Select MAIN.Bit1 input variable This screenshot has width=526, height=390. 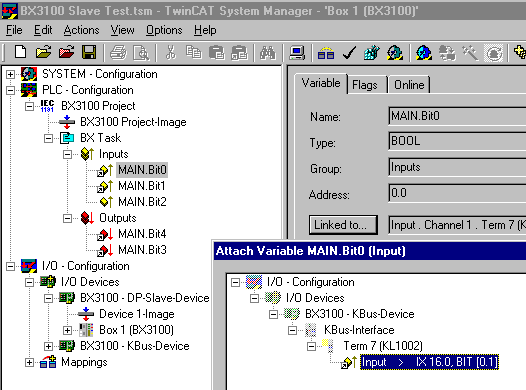pyautogui.click(x=142, y=186)
